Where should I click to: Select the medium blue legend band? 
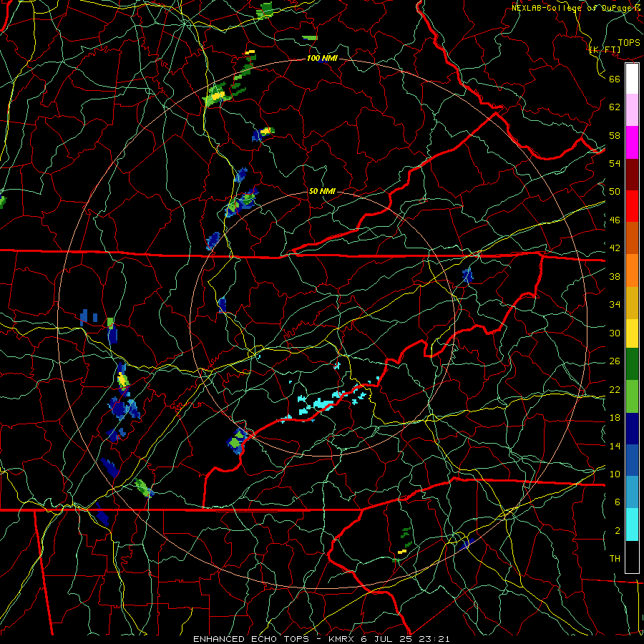(x=632, y=460)
